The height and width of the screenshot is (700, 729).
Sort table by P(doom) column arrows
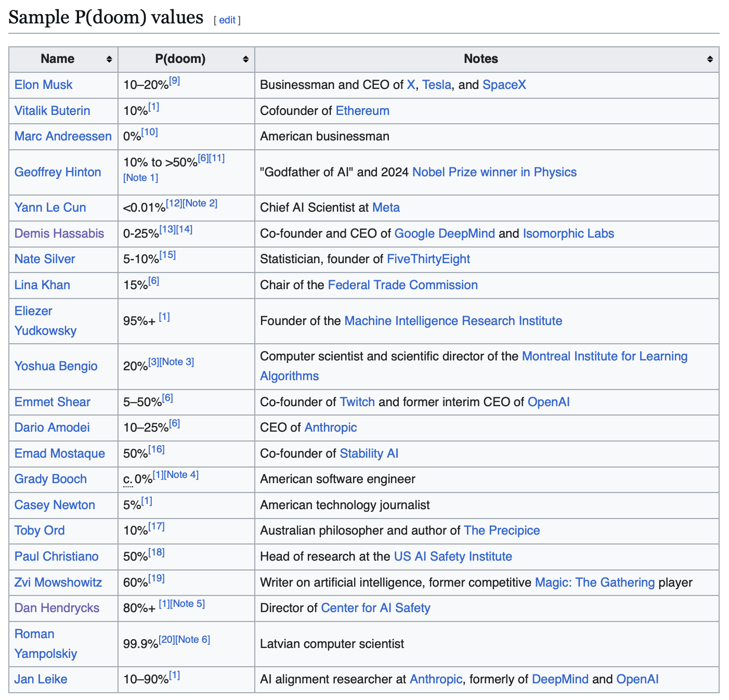pyautogui.click(x=246, y=59)
